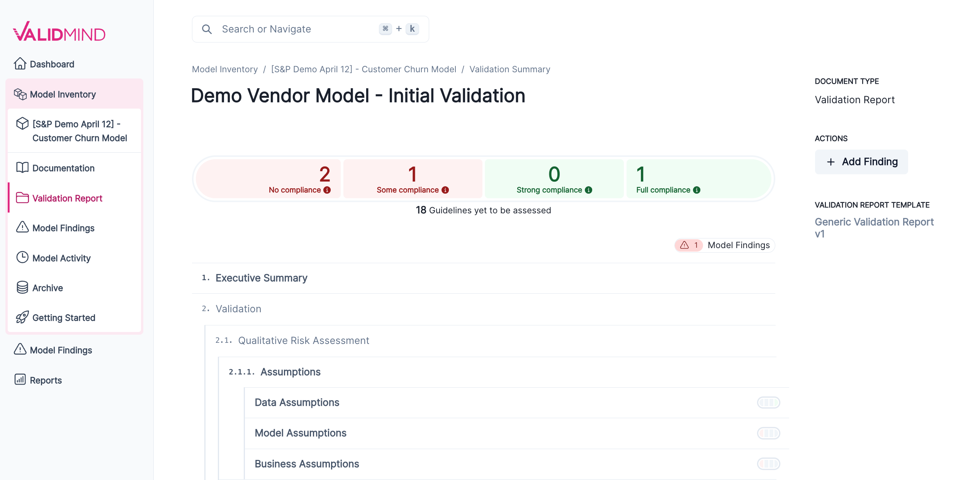Screen dimensions: 980x480
Task: Collapse the Validation section
Action: click(238, 308)
